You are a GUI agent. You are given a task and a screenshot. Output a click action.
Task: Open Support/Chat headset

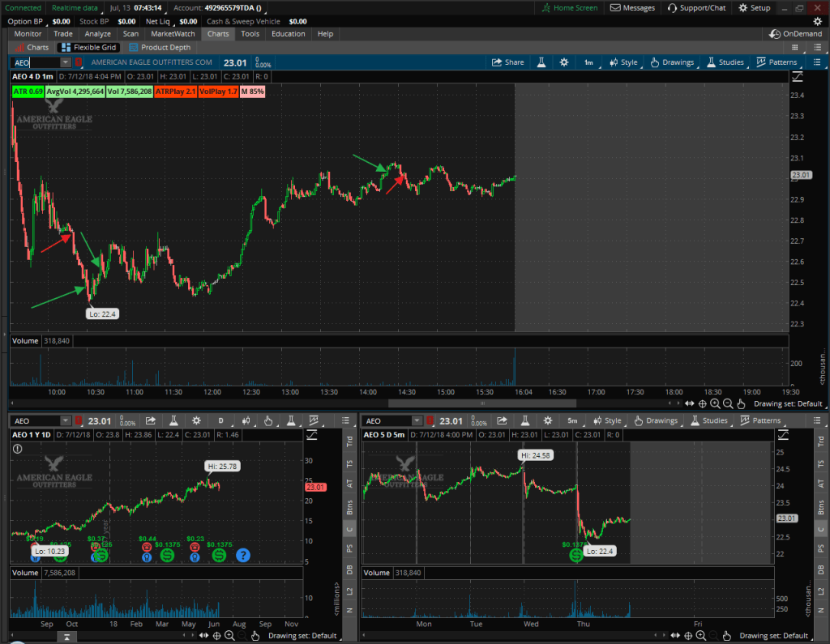[x=697, y=8]
